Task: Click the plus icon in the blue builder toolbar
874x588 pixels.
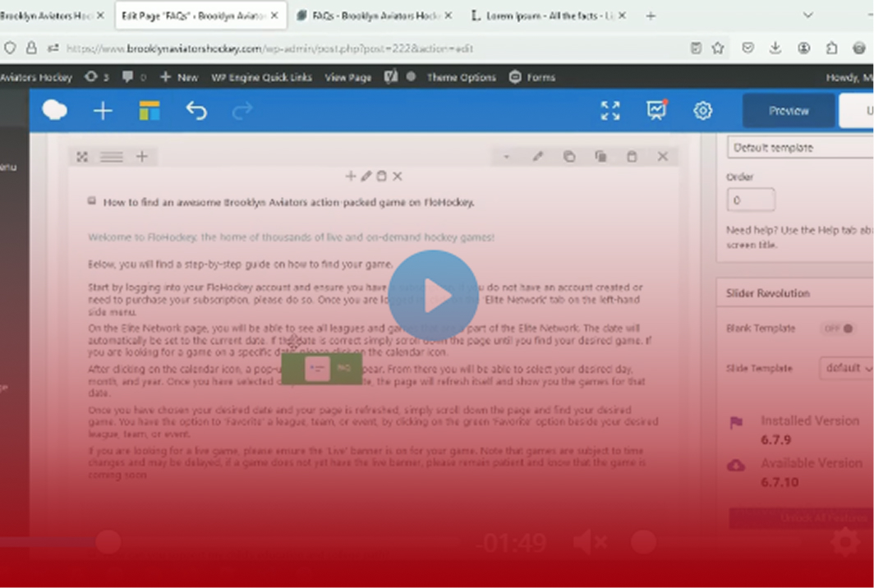Action: pos(103,110)
